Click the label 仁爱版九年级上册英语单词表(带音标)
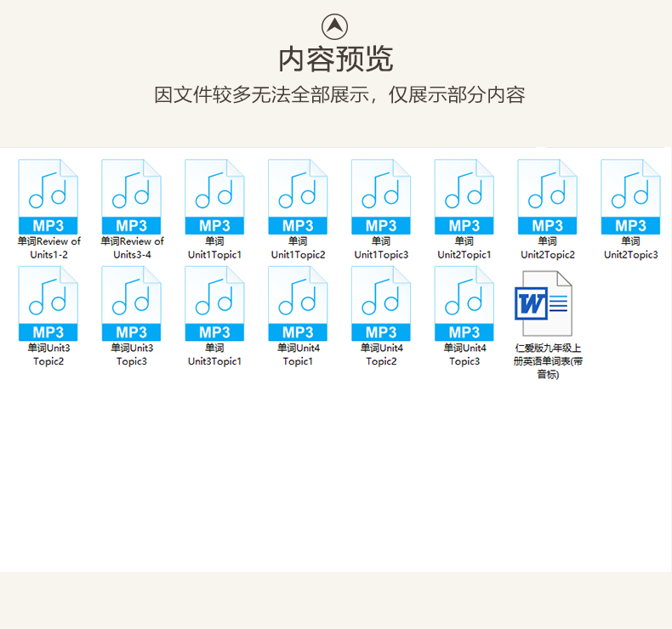The image size is (672, 629). point(548,361)
